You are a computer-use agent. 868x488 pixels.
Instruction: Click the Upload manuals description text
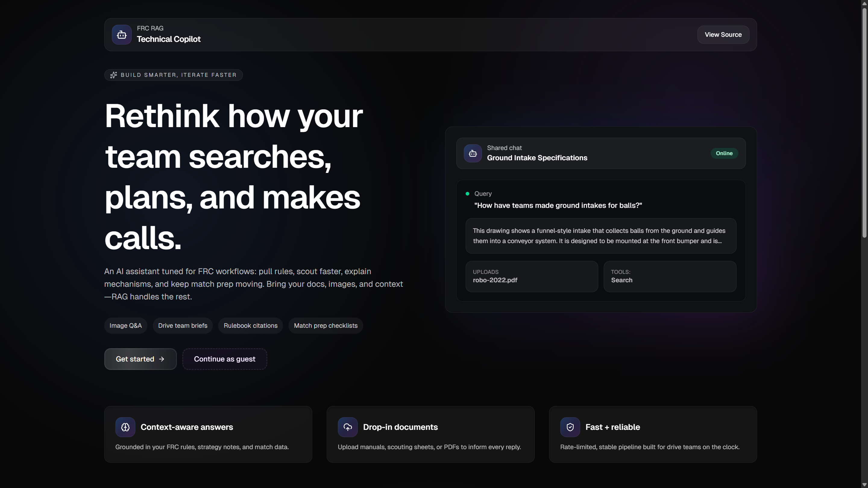pyautogui.click(x=429, y=447)
